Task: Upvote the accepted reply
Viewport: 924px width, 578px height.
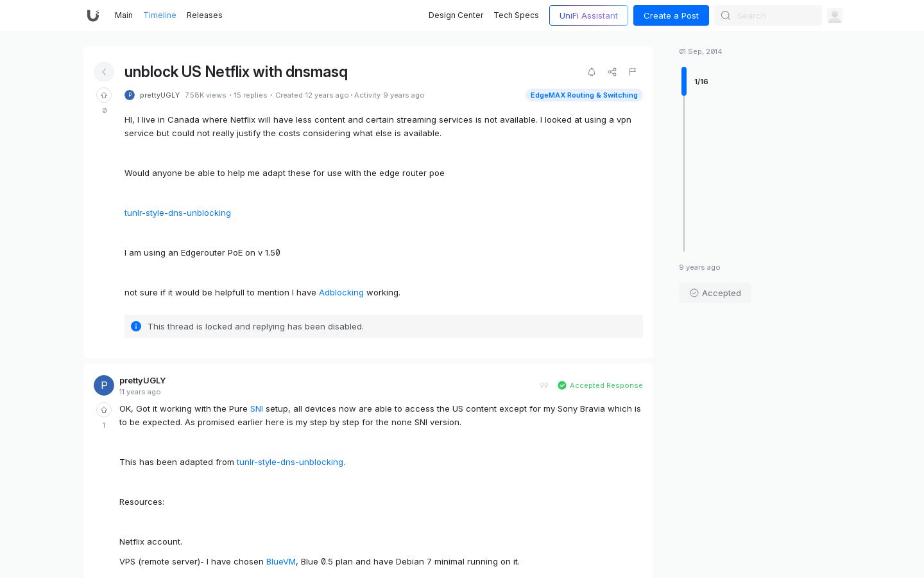Action: (x=104, y=410)
